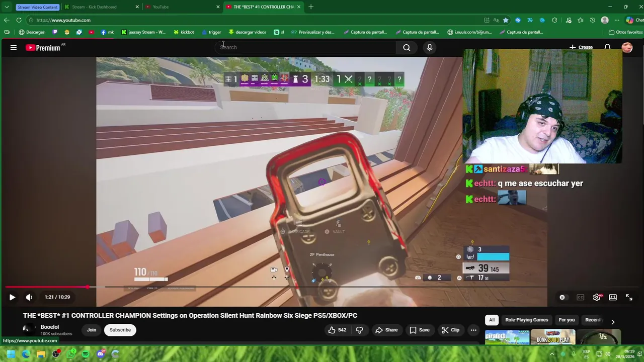The height and width of the screenshot is (362, 644).
Task: Open the Donk 2000Q Play thumbnail
Action: pyautogui.click(x=552, y=337)
